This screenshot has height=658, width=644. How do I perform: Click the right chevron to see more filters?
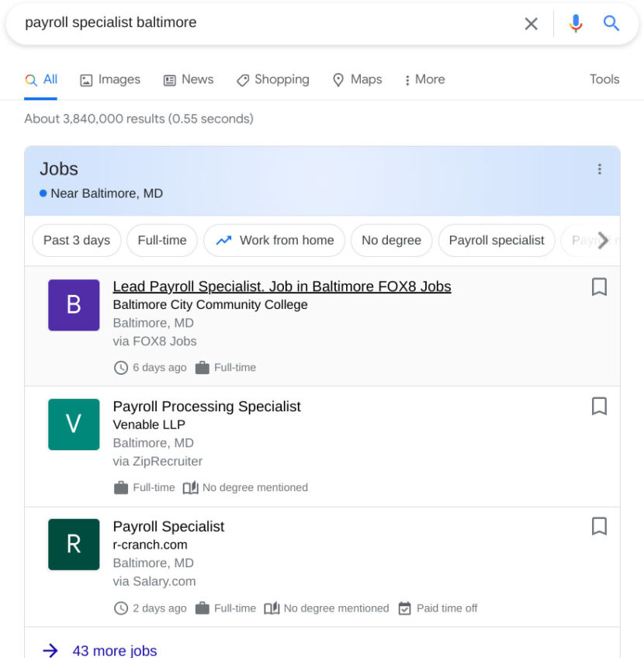coord(604,241)
